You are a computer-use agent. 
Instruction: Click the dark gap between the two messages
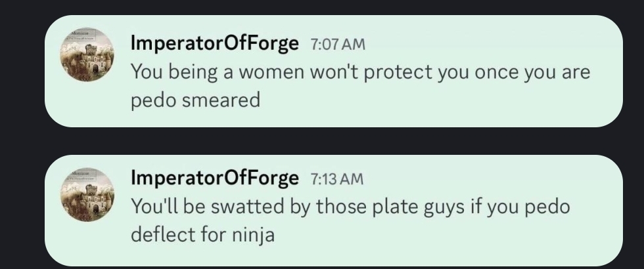pyautogui.click(x=329, y=140)
